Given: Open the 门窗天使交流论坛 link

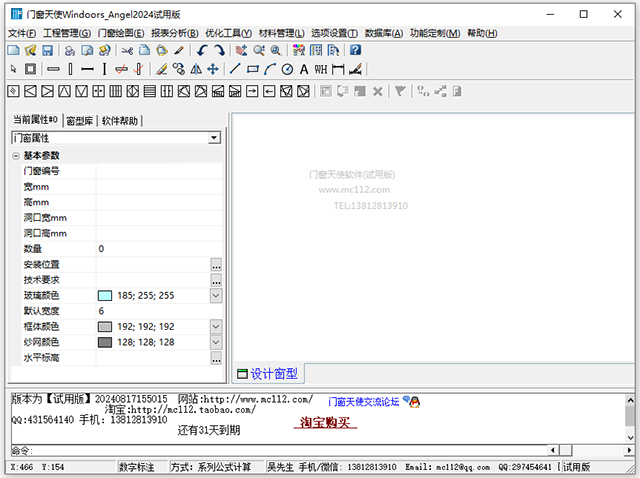Looking at the screenshot, I should [363, 402].
